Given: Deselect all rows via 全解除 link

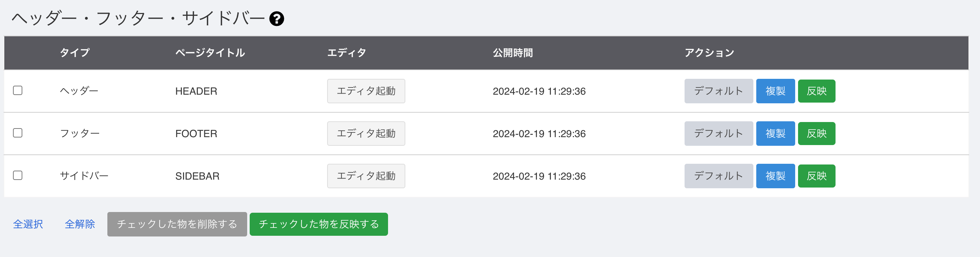Looking at the screenshot, I should [x=80, y=224].
